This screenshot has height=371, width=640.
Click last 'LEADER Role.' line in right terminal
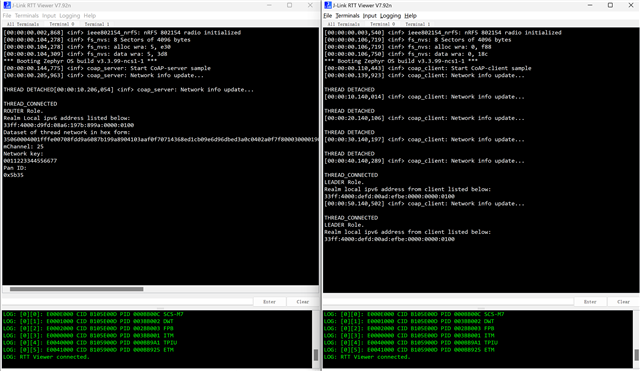pyautogui.click(x=344, y=225)
